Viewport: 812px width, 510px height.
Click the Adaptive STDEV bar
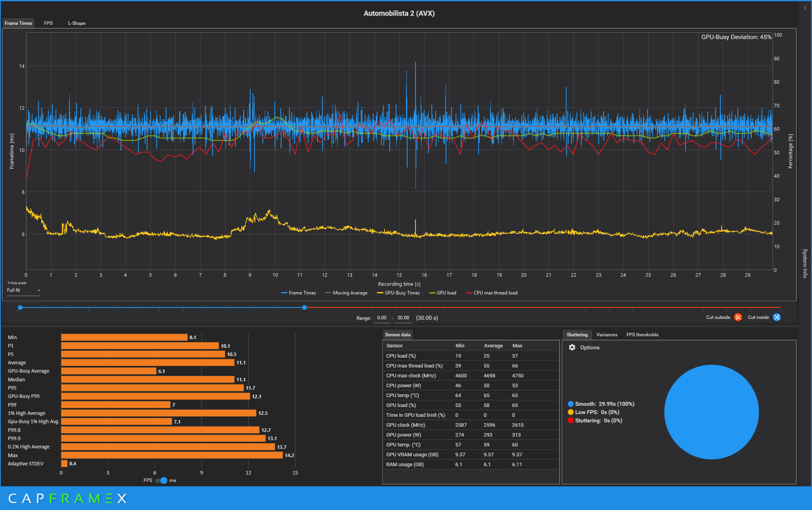(x=64, y=463)
